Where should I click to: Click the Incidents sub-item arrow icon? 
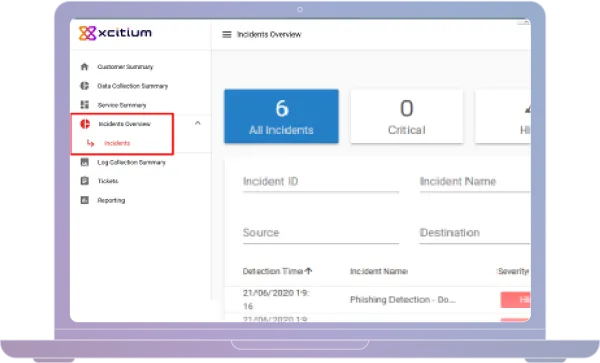pyautogui.click(x=90, y=143)
